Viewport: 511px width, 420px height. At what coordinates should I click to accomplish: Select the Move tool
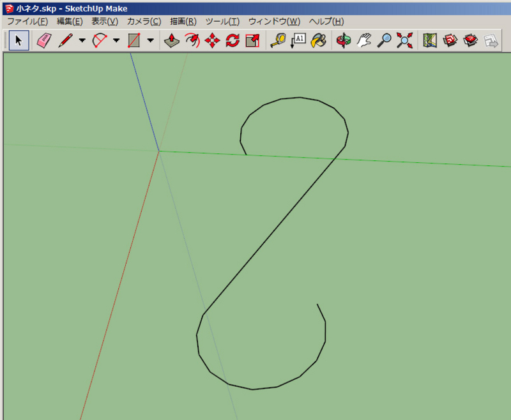[x=211, y=40]
